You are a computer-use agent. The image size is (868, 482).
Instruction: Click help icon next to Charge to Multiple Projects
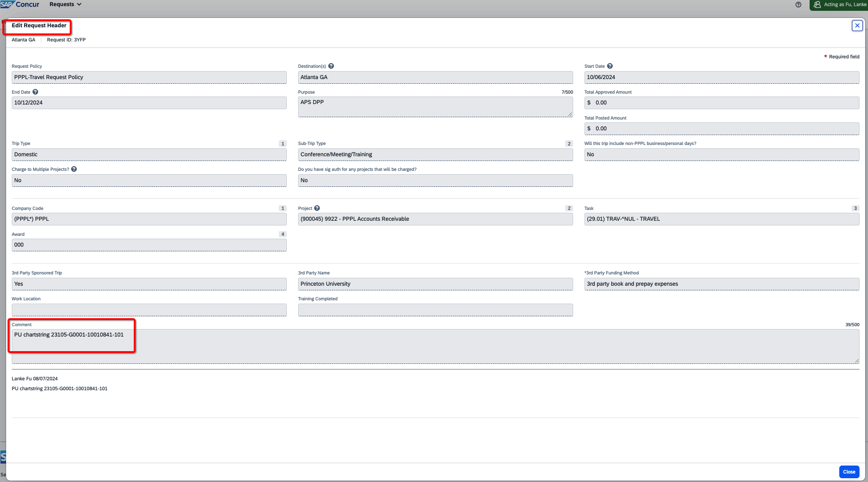tap(74, 169)
